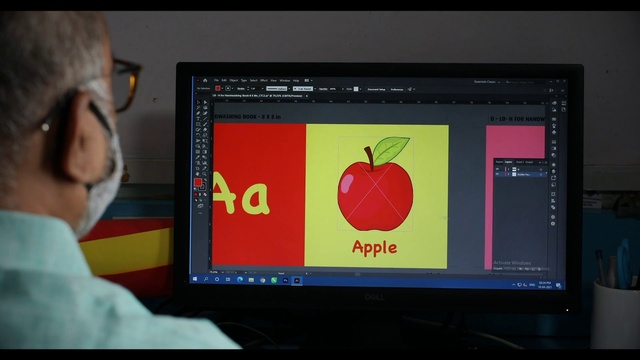Open the Stroke panel dock icon
This screenshot has height=360, width=640.
tap(553, 142)
